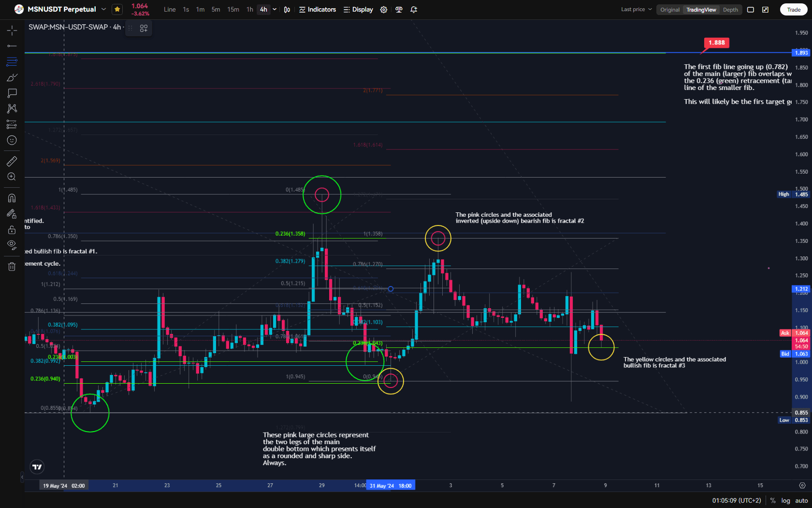Open the chart patterns tool
This screenshot has width=812, height=508.
[x=12, y=108]
